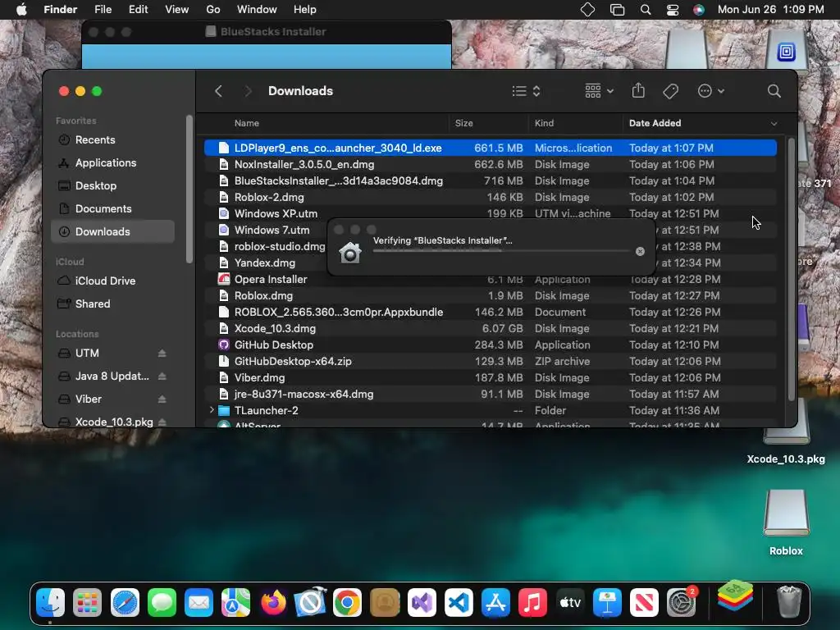Open Launchpad from the Dock
840x630 pixels.
point(87,603)
